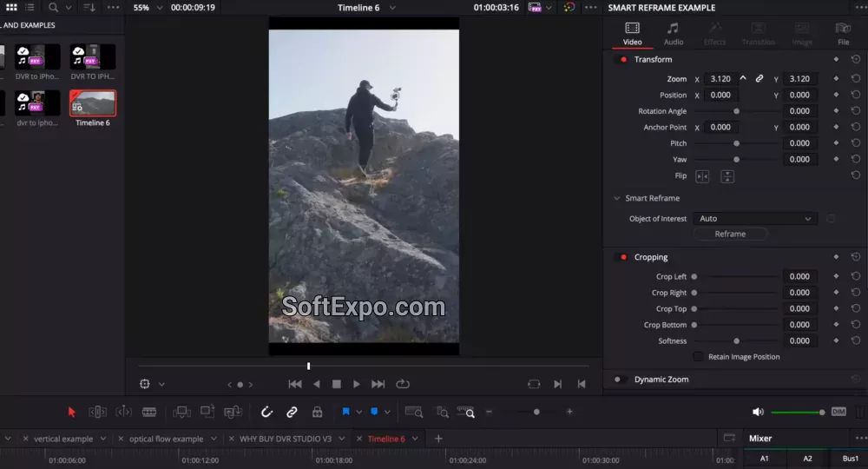868x469 pixels.
Task: Activate the Blade edit mode tool
Action: click(x=149, y=412)
